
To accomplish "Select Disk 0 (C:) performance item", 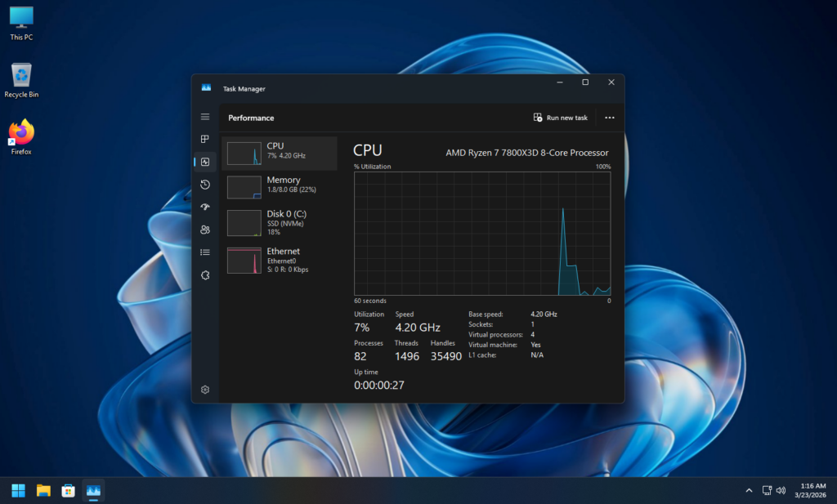I will pos(280,222).
